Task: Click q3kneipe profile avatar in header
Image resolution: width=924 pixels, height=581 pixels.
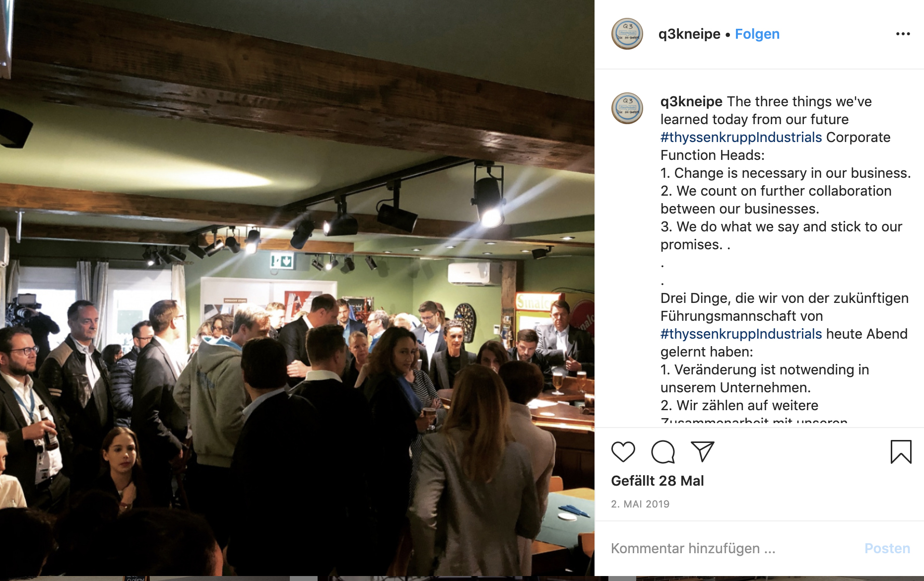Action: coord(627,34)
